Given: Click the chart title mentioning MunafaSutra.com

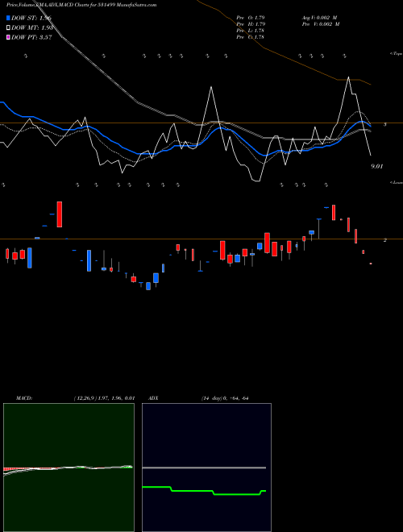Looking at the screenshot, I should [81, 5].
